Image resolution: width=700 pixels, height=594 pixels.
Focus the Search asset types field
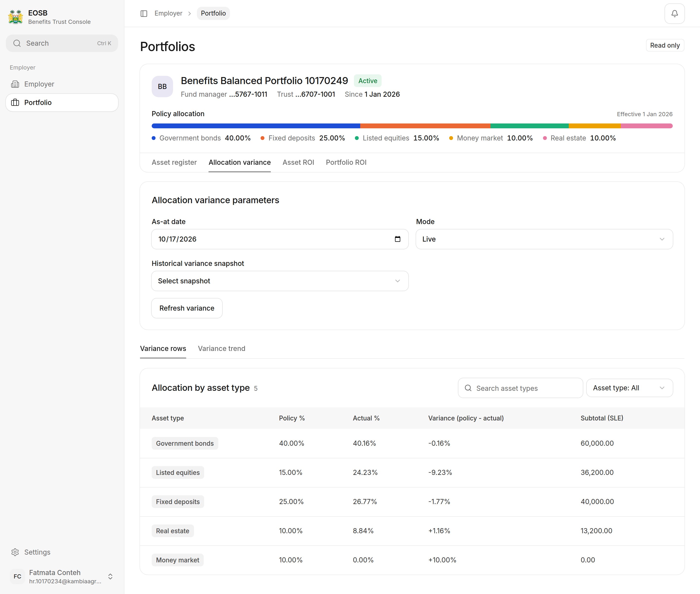coord(520,388)
